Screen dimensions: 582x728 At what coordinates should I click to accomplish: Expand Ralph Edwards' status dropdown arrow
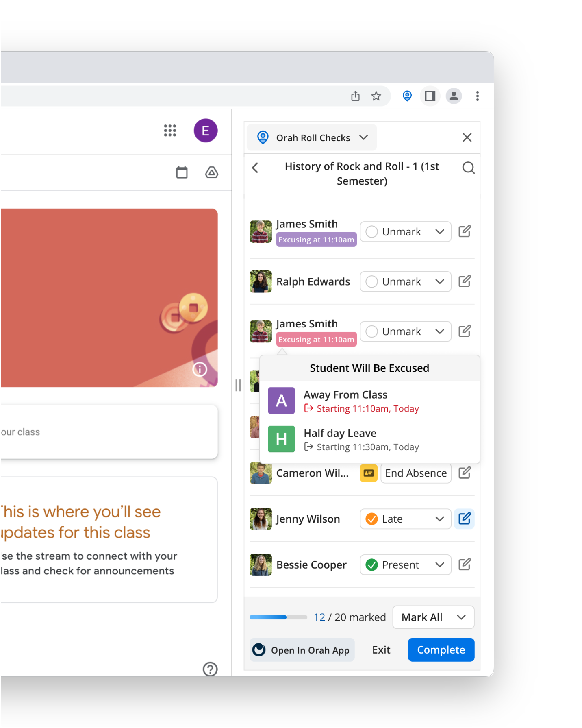440,281
